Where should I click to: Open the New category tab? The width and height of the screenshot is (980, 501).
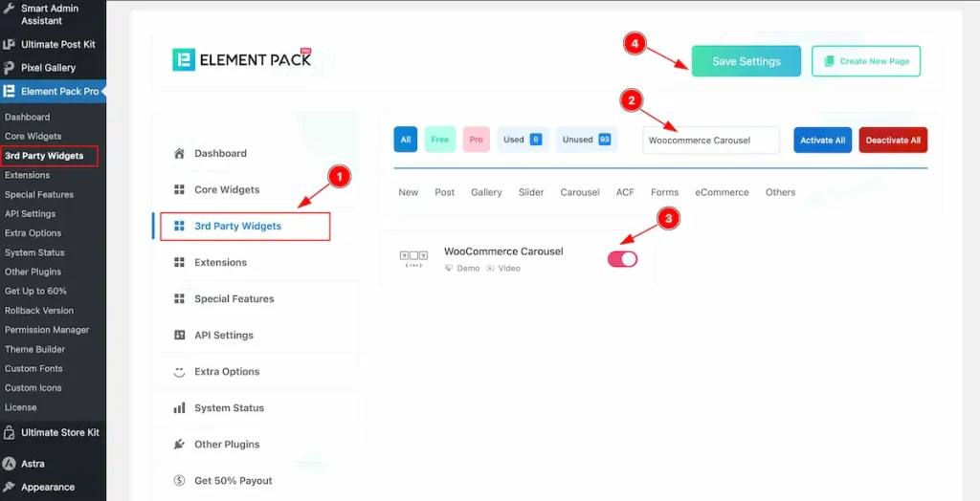(408, 192)
